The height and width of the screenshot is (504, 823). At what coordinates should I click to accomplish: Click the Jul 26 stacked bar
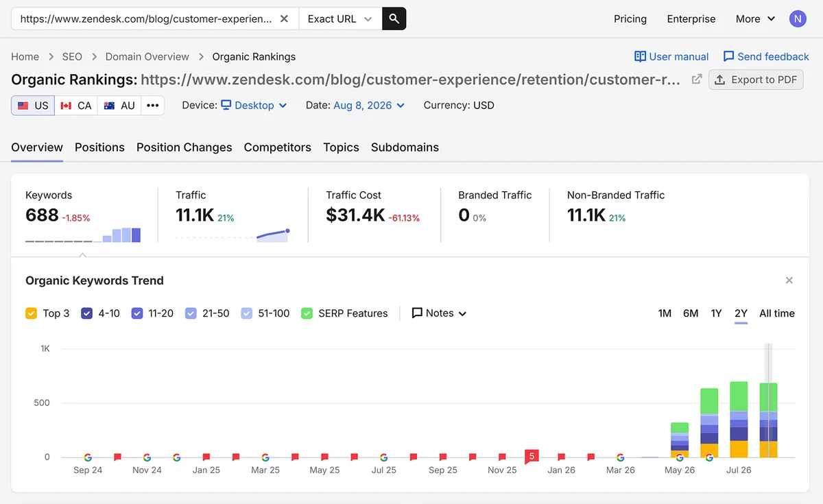click(x=739, y=420)
